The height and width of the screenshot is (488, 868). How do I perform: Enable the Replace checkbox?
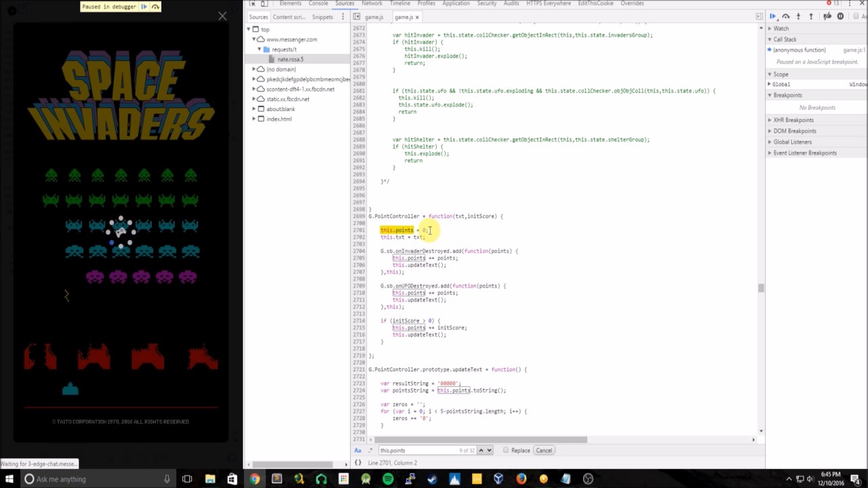(x=506, y=450)
